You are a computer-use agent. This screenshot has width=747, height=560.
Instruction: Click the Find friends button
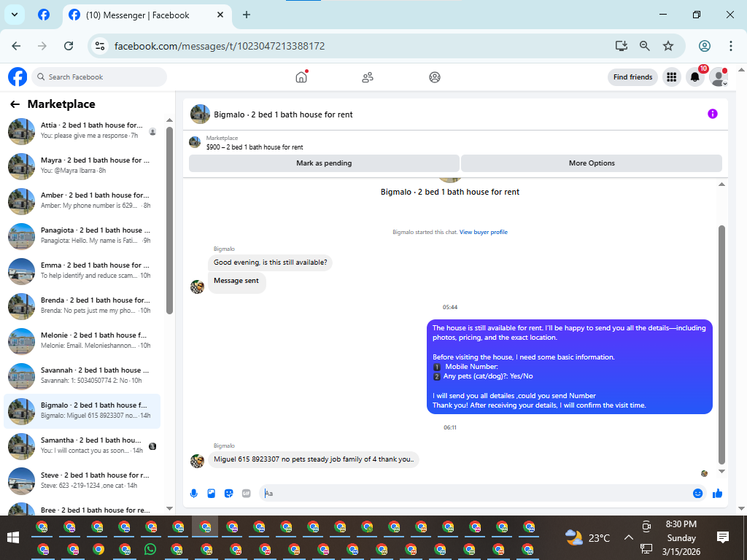(632, 77)
